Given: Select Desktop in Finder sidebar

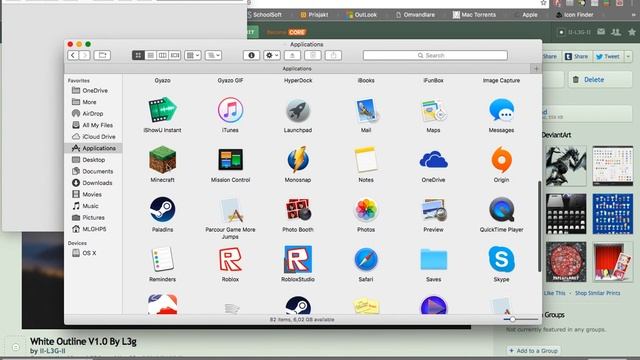Looking at the screenshot, I should pos(93,160).
